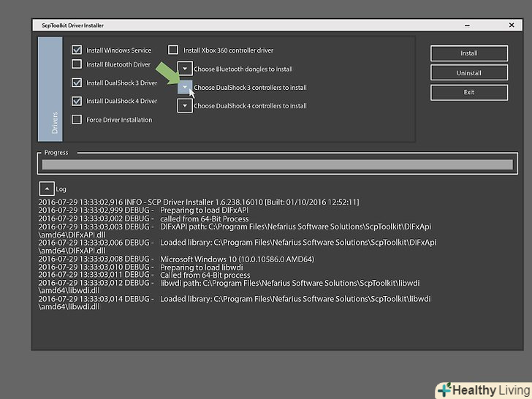532x399 pixels.
Task: Toggle Install DualShock 4 Driver checkbox
Action: [x=77, y=101]
